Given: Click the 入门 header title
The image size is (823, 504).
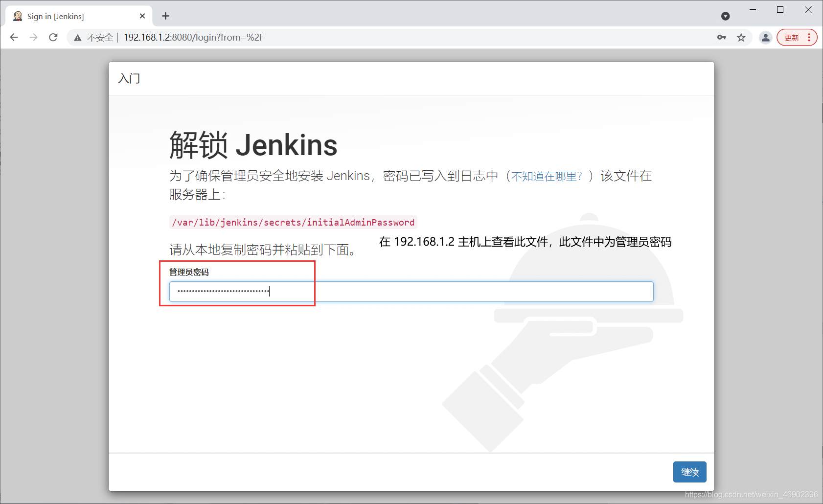Looking at the screenshot, I should pyautogui.click(x=129, y=78).
